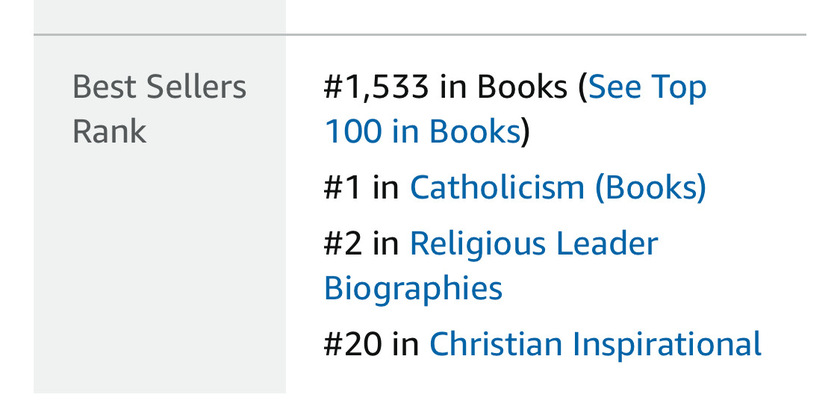Click the Best Sellers words in the label
Image resolution: width=840 pixels, height=418 pixels.
click(x=159, y=87)
